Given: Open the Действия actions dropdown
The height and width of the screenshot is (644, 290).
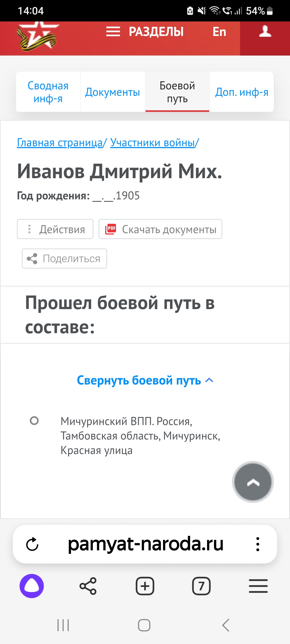Looking at the screenshot, I should [55, 229].
